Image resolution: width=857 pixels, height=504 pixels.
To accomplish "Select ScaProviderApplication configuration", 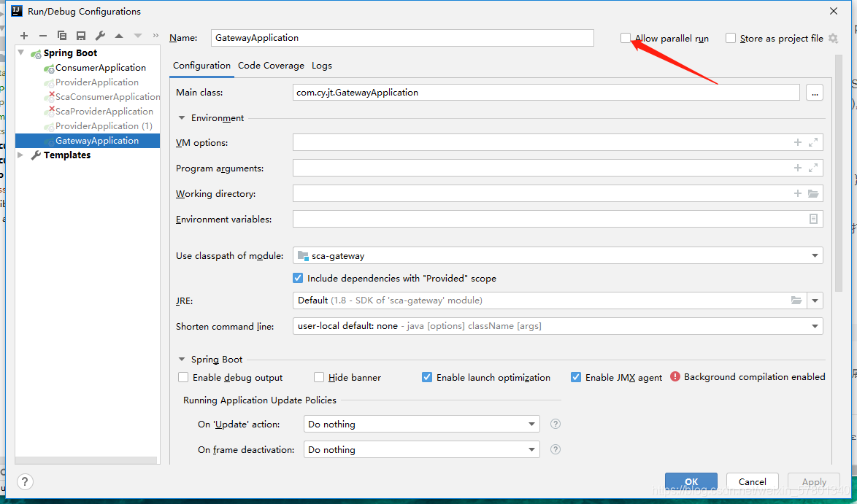I will coord(104,112).
